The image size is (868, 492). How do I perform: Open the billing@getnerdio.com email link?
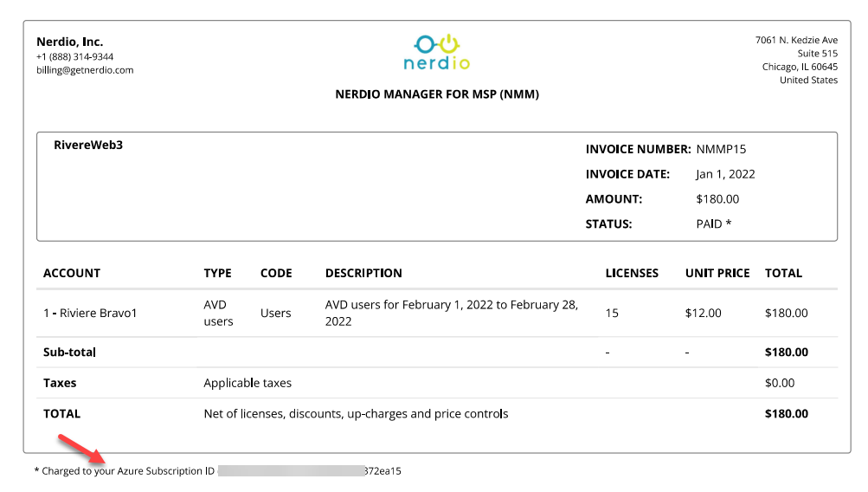pyautogui.click(x=85, y=70)
